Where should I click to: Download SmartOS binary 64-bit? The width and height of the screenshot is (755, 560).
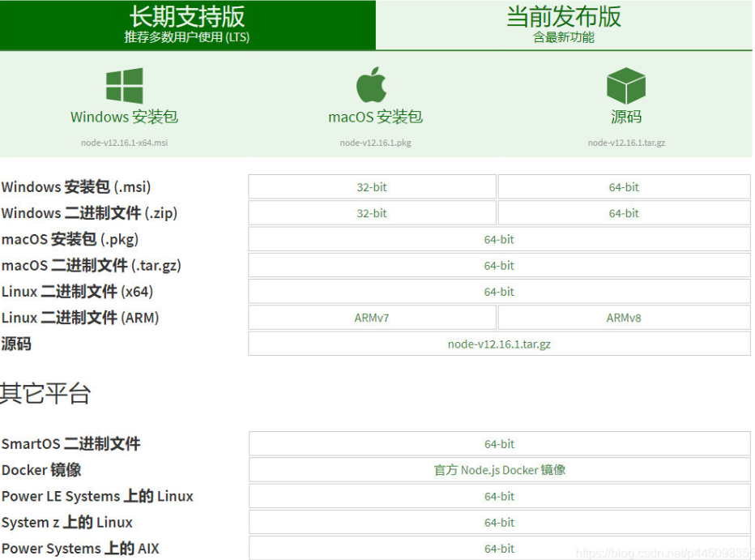tap(499, 444)
